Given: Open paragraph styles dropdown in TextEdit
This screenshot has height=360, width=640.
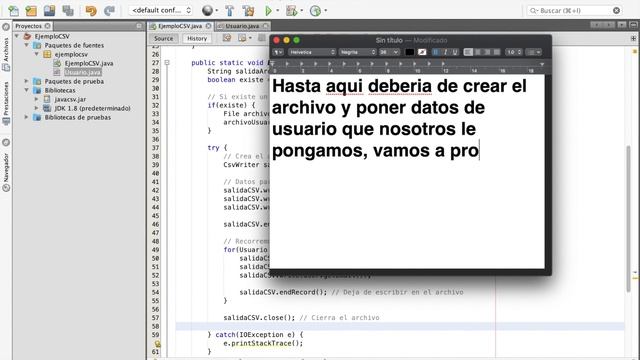Looking at the screenshot, I should tap(278, 52).
